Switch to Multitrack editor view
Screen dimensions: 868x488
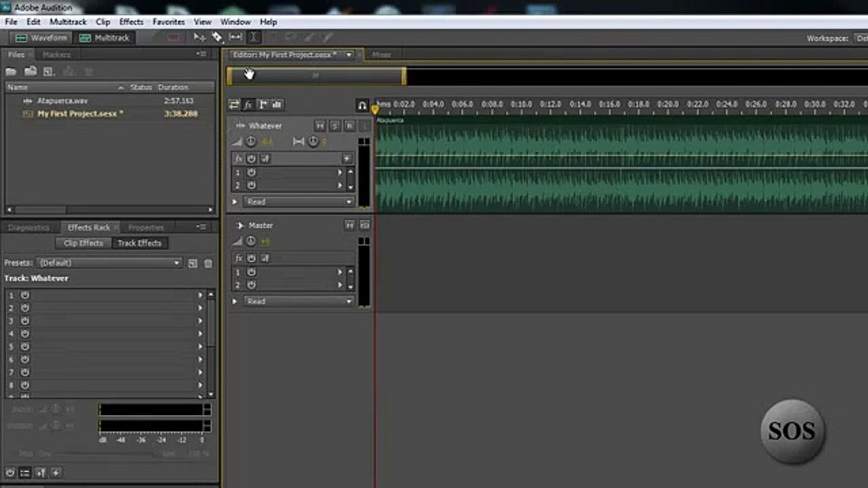pos(104,38)
